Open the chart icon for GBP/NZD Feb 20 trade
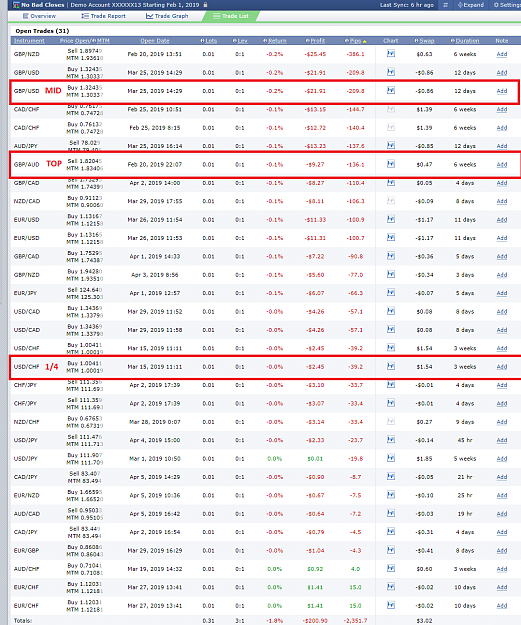The width and height of the screenshot is (521, 625). point(391,53)
